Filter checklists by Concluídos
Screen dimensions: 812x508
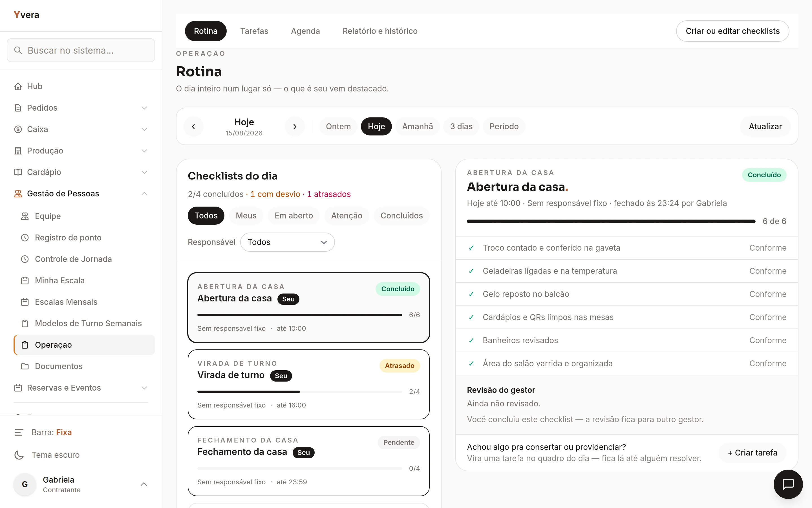401,216
